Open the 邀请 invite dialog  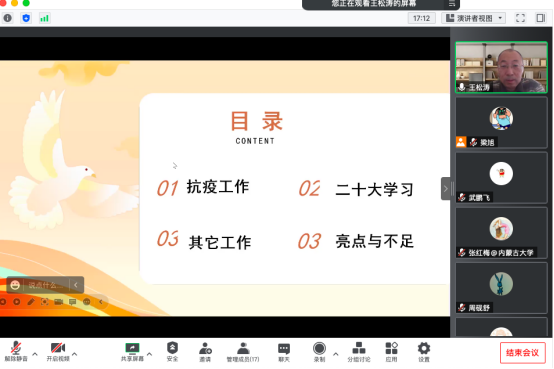click(x=205, y=352)
